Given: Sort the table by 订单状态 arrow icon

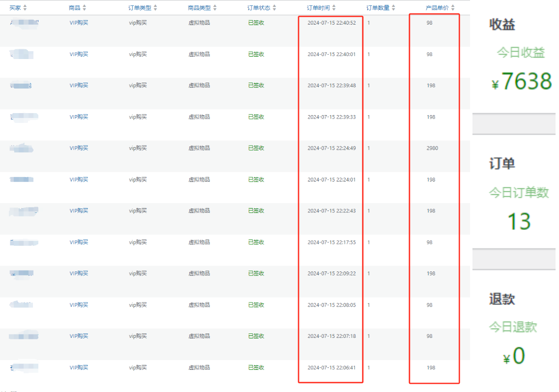Looking at the screenshot, I should click(274, 8).
